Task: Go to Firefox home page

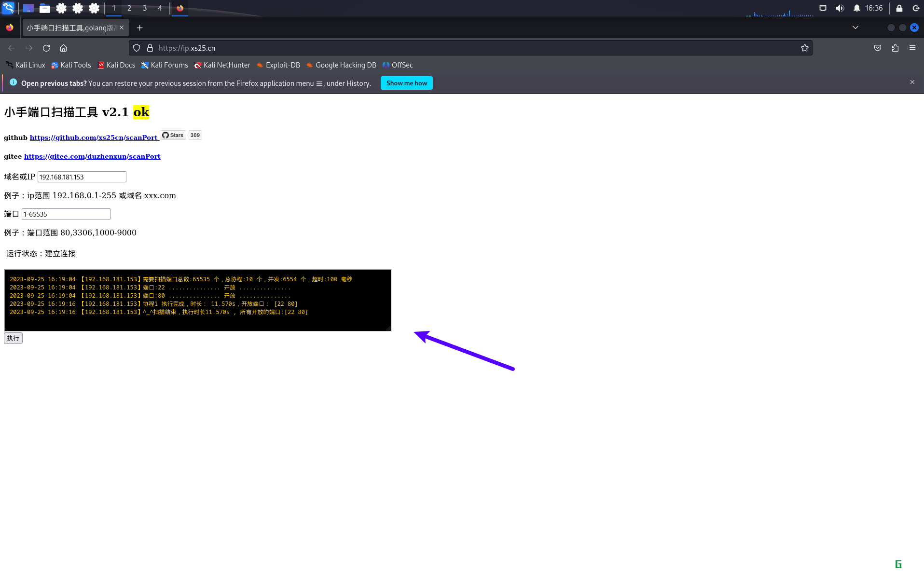Action: point(64,48)
